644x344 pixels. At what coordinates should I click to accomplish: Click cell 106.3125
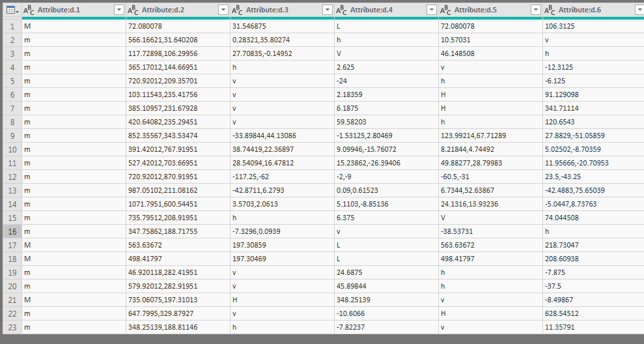pos(593,26)
